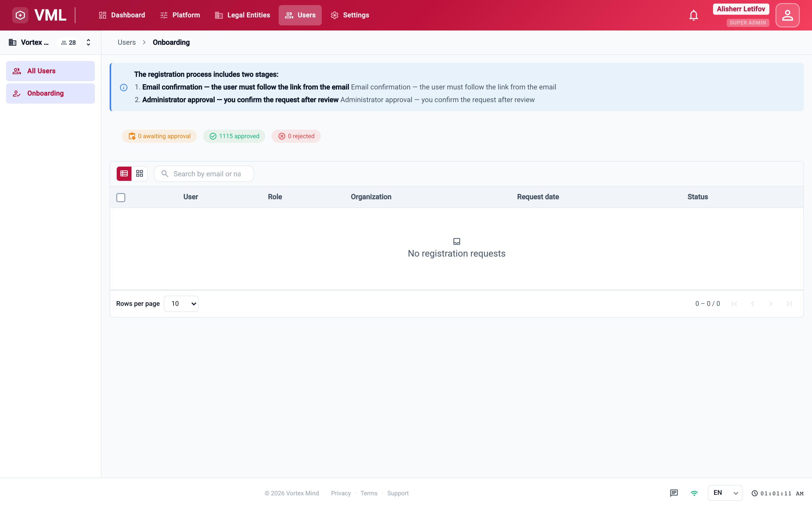Open the Platform menu
812x508 pixels.
pyautogui.click(x=180, y=15)
